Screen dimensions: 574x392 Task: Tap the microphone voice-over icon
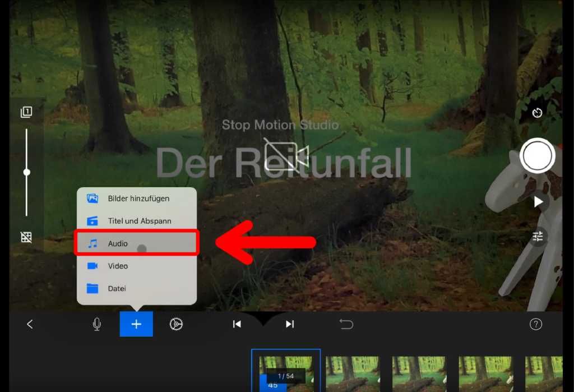(x=97, y=324)
